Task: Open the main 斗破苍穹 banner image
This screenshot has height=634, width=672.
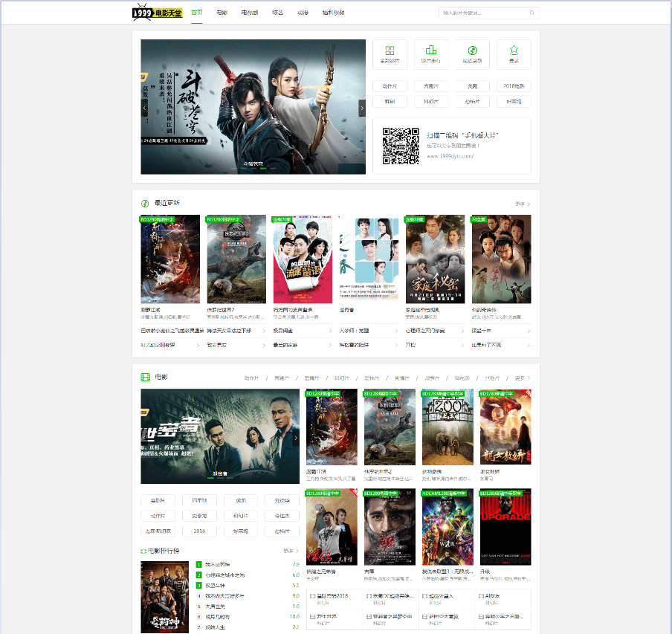Action: click(253, 107)
